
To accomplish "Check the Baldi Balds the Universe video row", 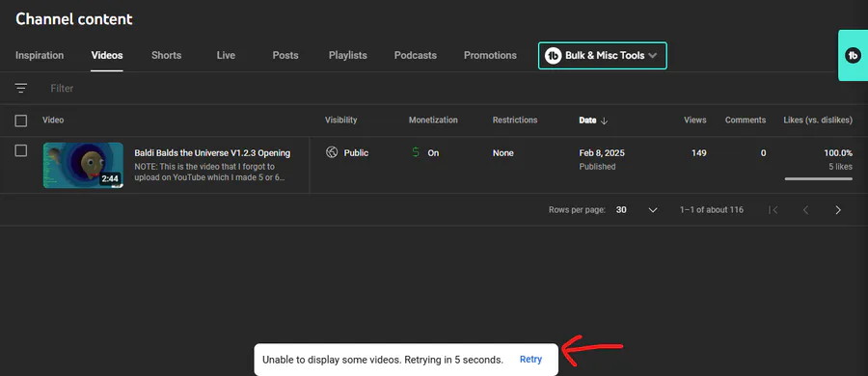I will tap(21, 150).
